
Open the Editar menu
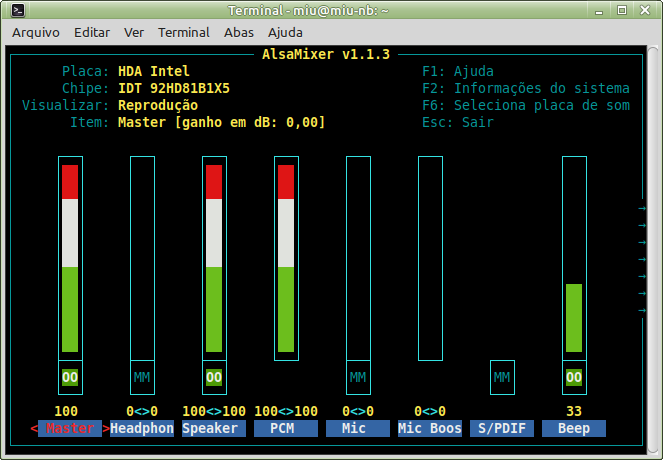(x=92, y=33)
